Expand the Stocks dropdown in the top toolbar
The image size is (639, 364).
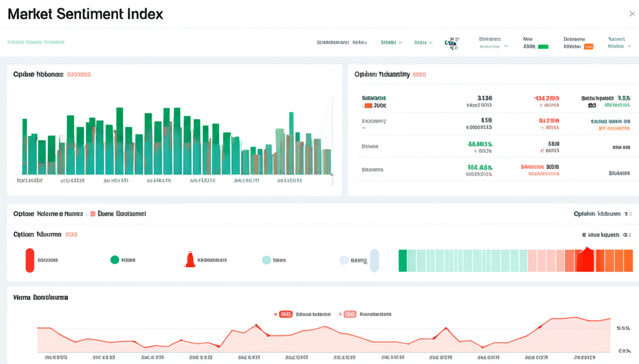click(390, 42)
